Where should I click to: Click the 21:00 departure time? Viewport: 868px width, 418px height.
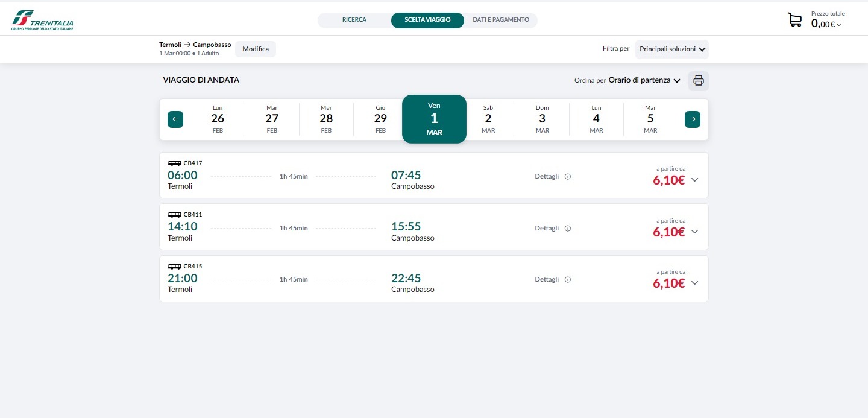click(x=183, y=278)
